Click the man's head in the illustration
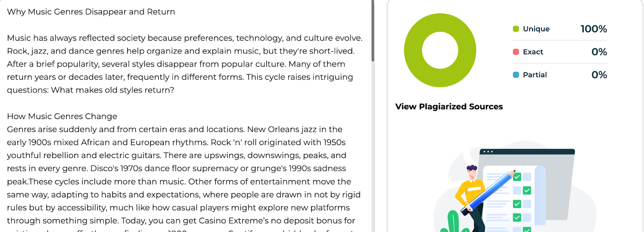The image size is (644, 232). click(x=472, y=172)
